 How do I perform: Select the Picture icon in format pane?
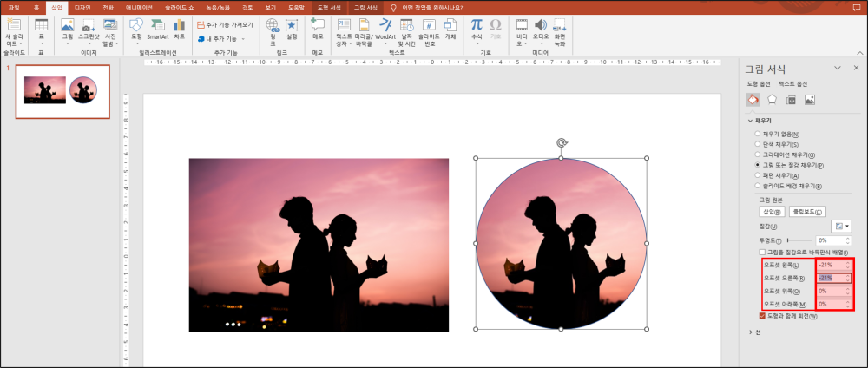(810, 100)
